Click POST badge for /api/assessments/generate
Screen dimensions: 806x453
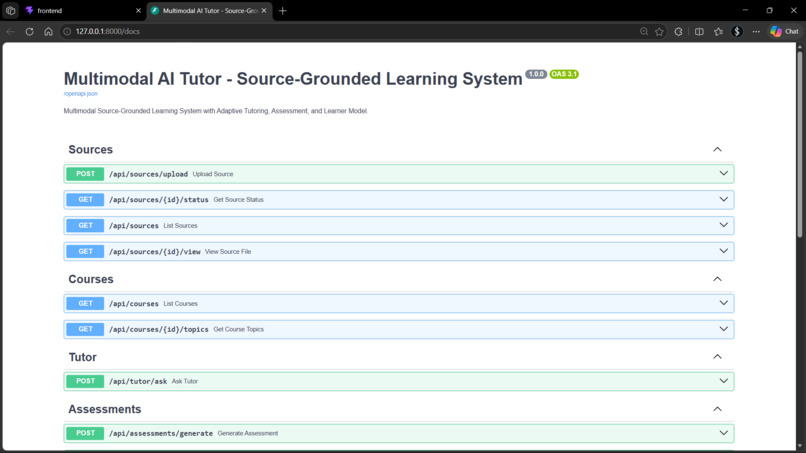point(85,433)
